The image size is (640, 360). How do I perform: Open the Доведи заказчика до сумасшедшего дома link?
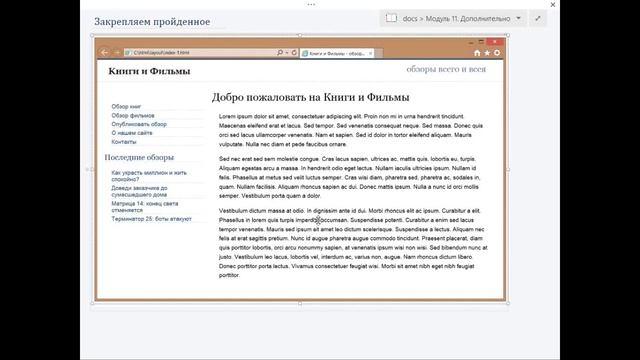(139, 191)
